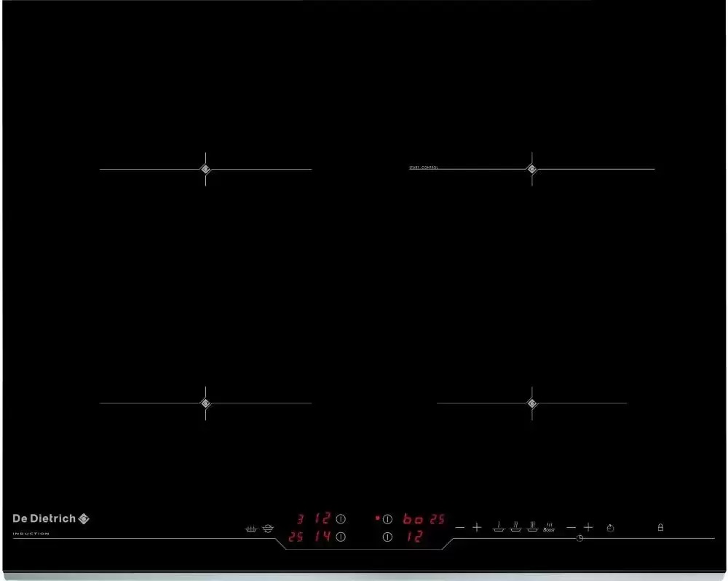728x581 pixels.
Task: Toggle power for the front-right zone
Action: tap(387, 537)
